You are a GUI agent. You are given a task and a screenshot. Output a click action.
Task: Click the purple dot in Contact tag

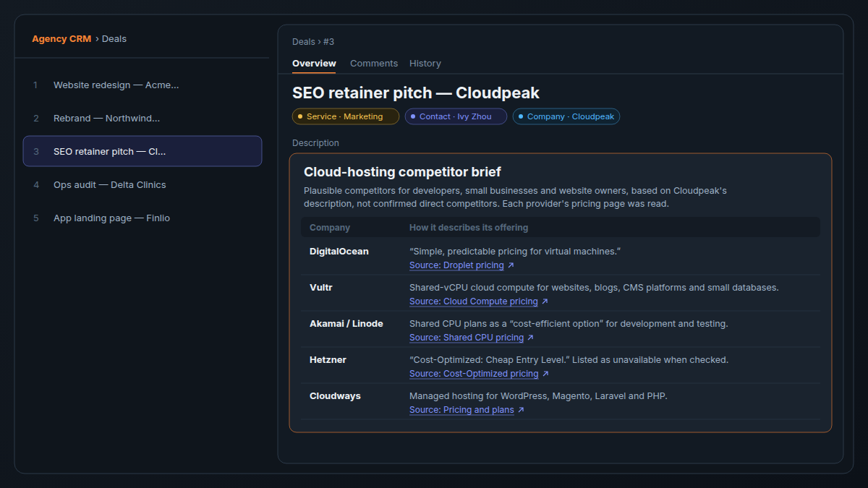point(413,116)
